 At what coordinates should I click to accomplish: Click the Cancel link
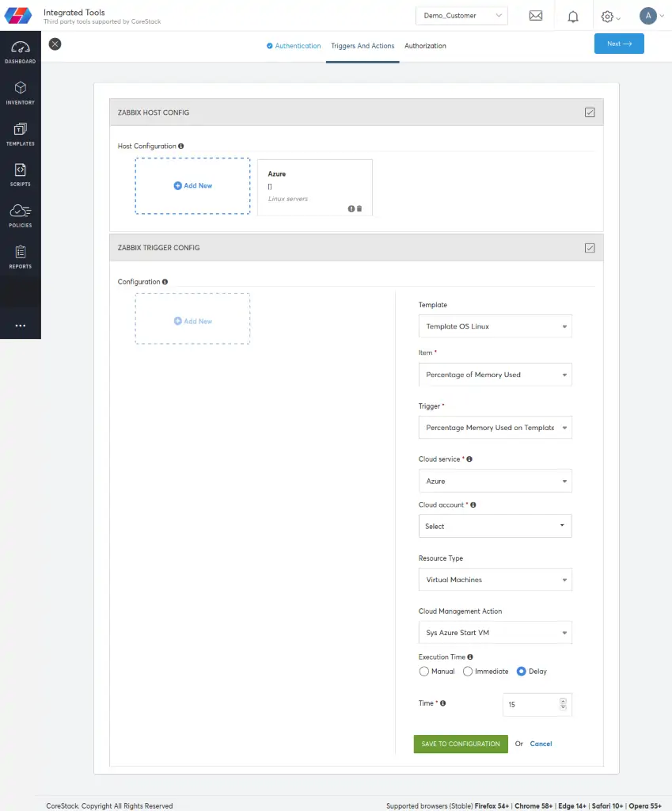(x=541, y=744)
